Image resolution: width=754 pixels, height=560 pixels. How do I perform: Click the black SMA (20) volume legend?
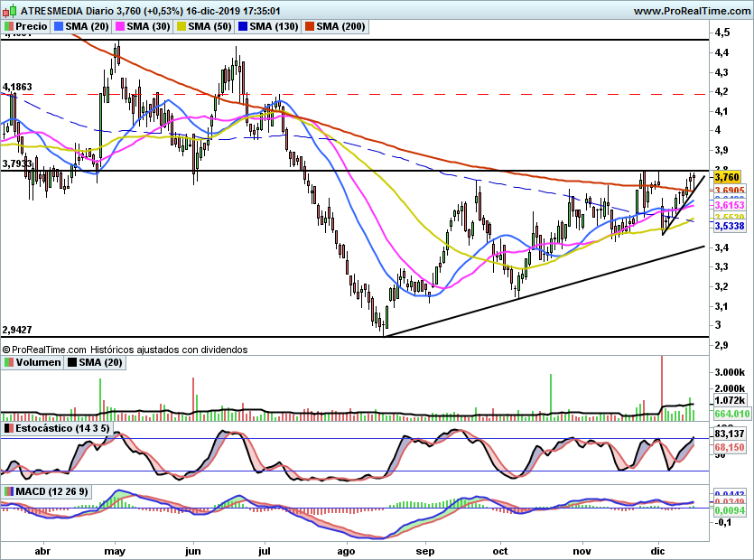click(x=95, y=362)
